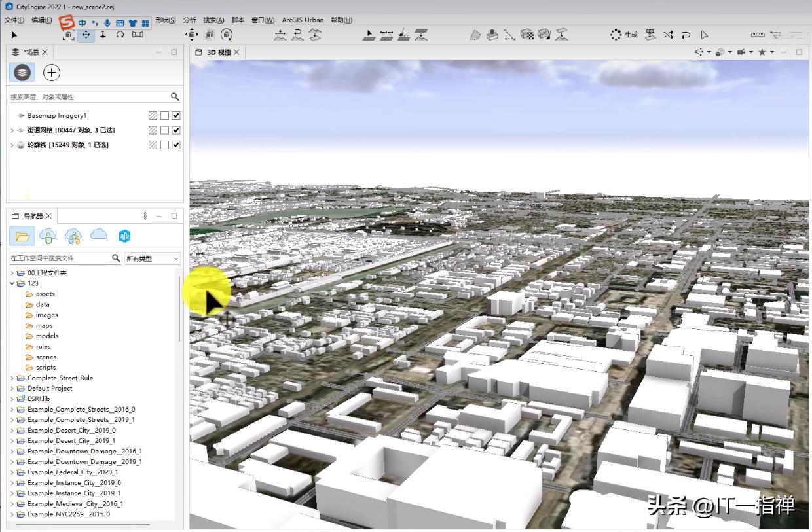This screenshot has height=532, width=812.
Task: Click inside the workspace search field
Action: 59,258
